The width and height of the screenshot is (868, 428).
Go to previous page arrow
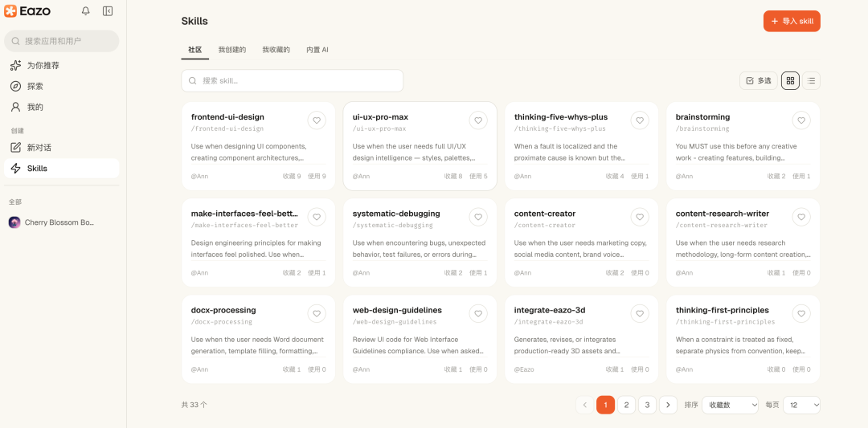[x=584, y=405]
